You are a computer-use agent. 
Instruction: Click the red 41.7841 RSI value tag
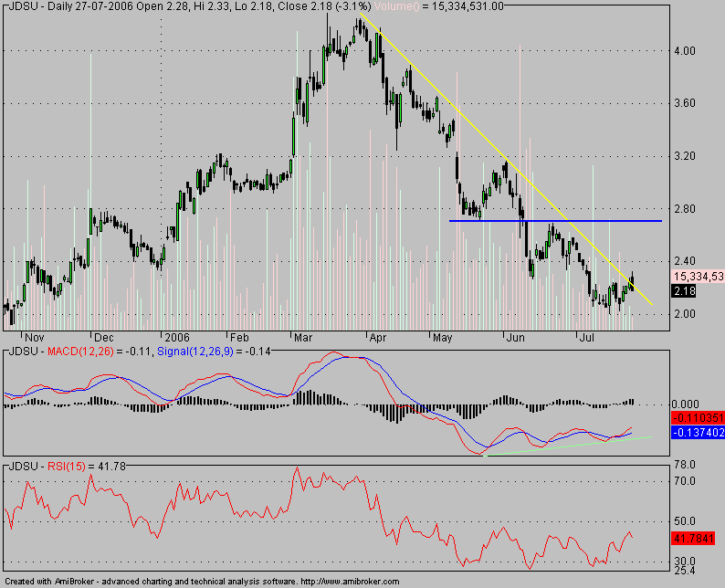click(694, 539)
